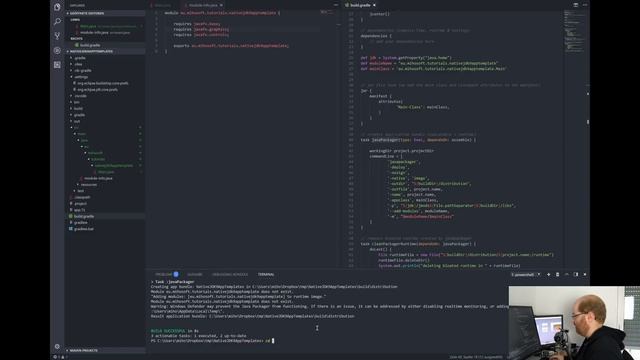Click the 'BUILD SUCCESSFUL' terminal text
This screenshot has height=360, width=640.
click(168, 331)
